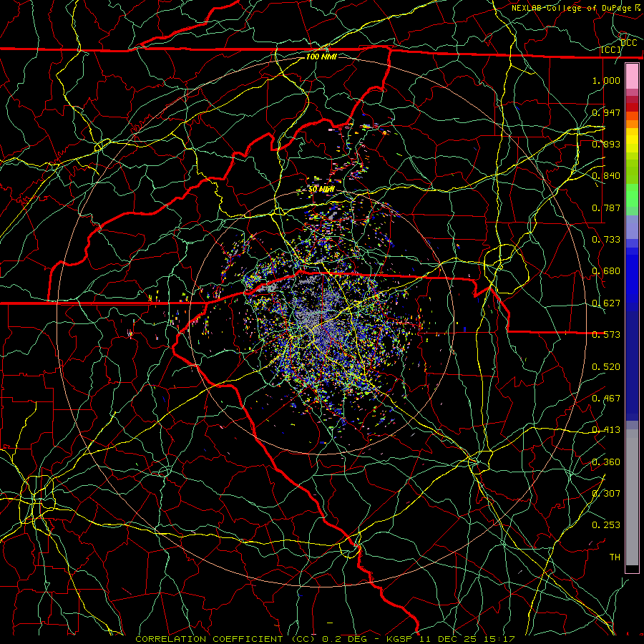Click the TH threshold label

coord(615,557)
